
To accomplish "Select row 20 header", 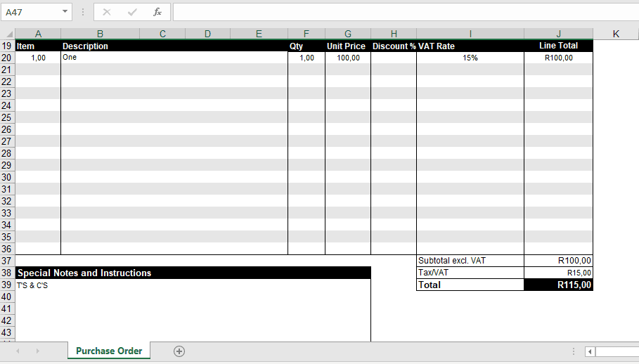I will pyautogui.click(x=7, y=58).
